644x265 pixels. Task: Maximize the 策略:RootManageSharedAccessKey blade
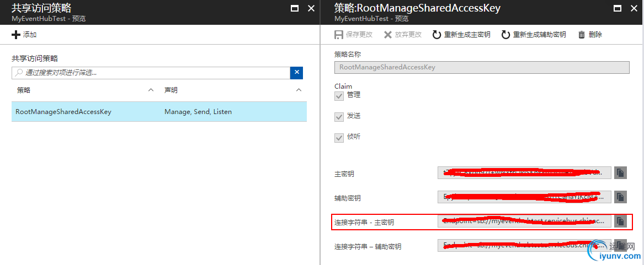coord(617,8)
